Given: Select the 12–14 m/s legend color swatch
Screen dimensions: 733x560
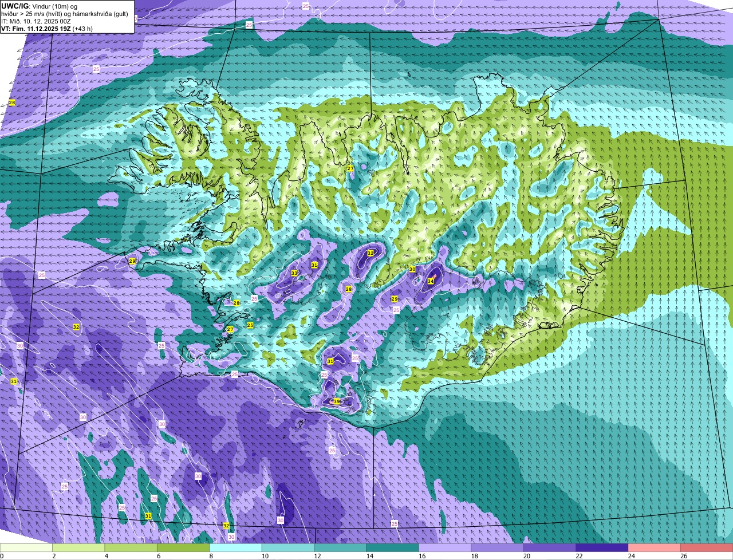Looking at the screenshot, I should 340,547.
